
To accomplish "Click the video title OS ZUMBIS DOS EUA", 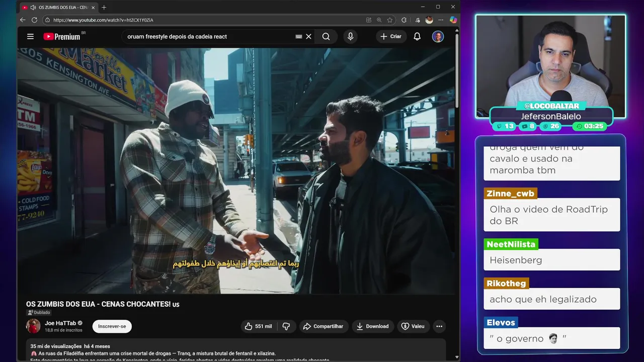I will (103, 304).
